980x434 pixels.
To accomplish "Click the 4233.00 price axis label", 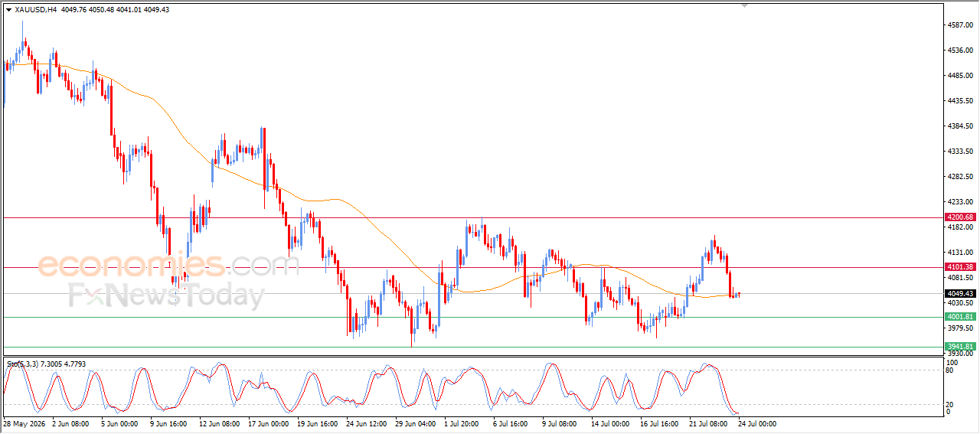I will coord(962,202).
